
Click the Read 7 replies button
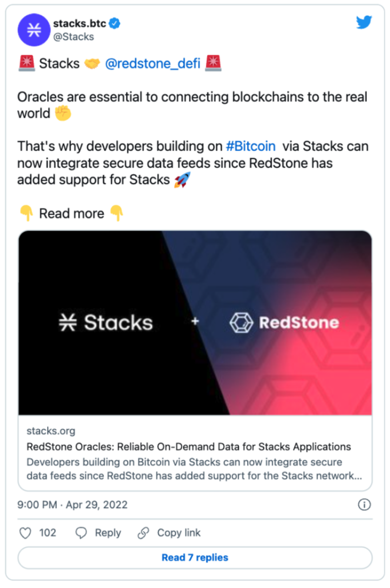tap(195, 557)
